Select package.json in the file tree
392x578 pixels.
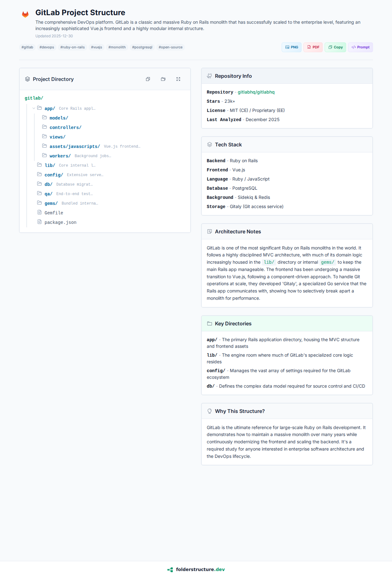point(60,222)
